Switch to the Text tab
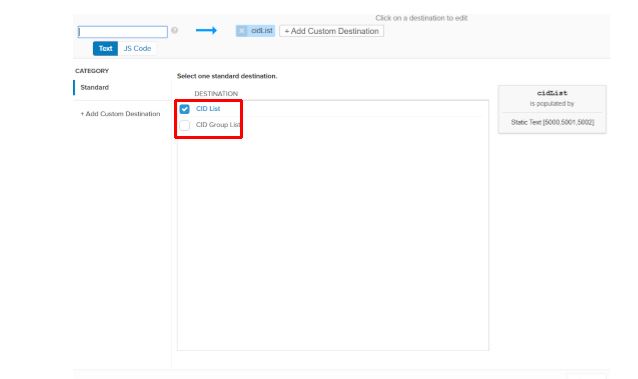The height and width of the screenshot is (379, 638). click(105, 48)
